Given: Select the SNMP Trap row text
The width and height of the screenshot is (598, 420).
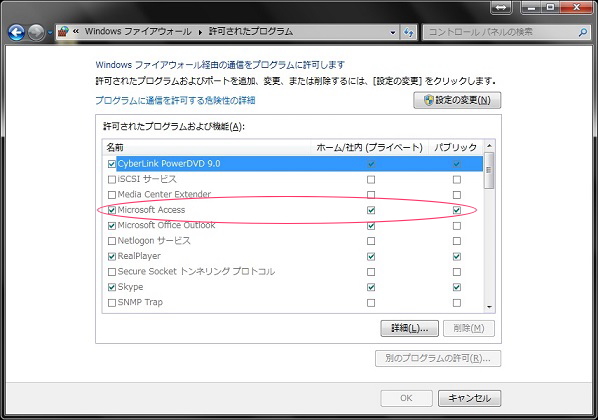Looking at the screenshot, I should coord(140,302).
